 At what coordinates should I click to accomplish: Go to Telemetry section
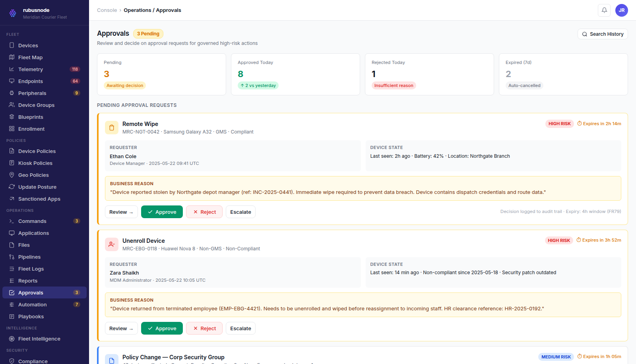point(45,69)
